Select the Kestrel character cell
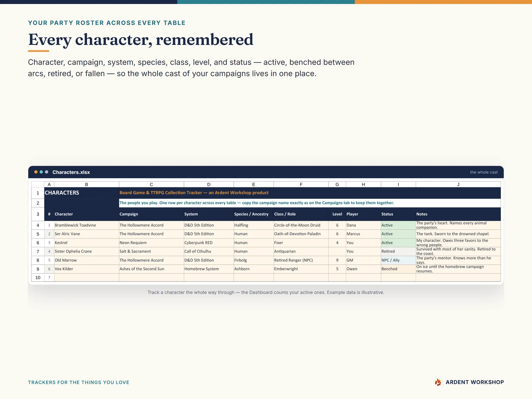Viewport: 532px width, 399px height. [x=86, y=243]
